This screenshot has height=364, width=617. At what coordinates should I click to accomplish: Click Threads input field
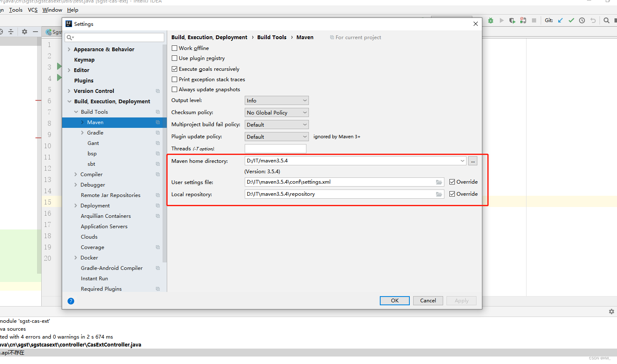(x=276, y=149)
